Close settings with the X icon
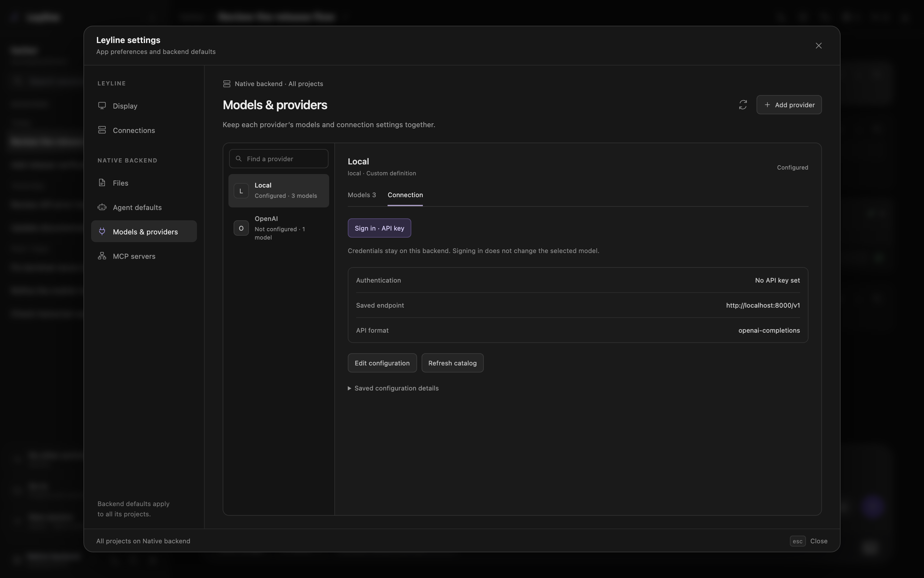Viewport: 924px width, 578px height. click(818, 46)
